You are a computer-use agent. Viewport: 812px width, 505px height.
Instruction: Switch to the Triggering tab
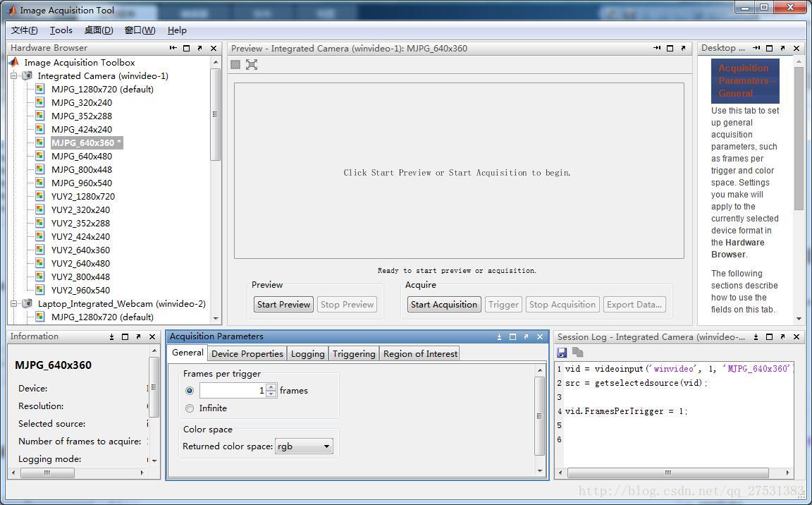(354, 354)
